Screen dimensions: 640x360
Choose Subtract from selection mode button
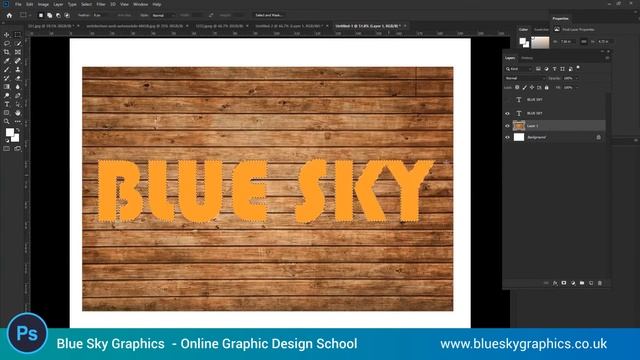pyautogui.click(x=58, y=16)
